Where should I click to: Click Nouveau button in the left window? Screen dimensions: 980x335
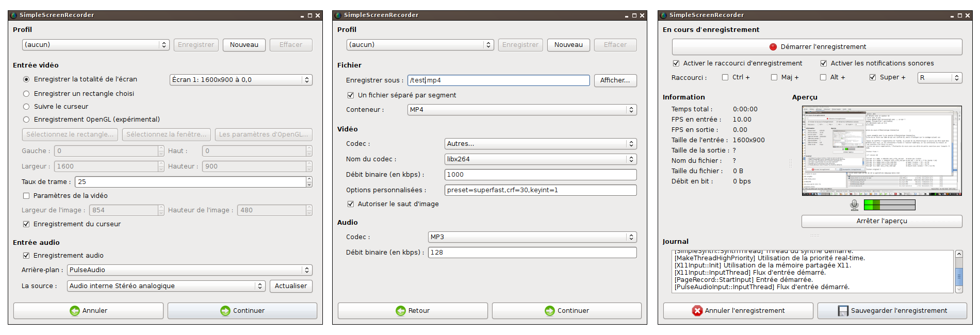244,45
